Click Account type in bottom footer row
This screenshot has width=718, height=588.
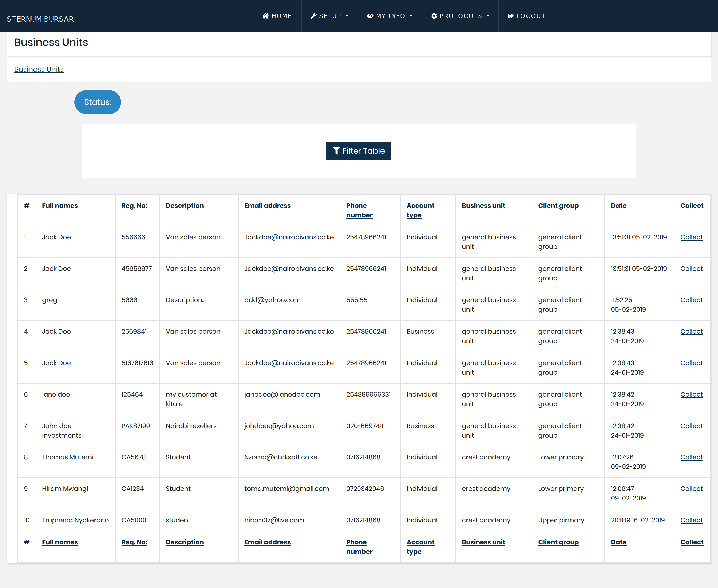tap(420, 547)
